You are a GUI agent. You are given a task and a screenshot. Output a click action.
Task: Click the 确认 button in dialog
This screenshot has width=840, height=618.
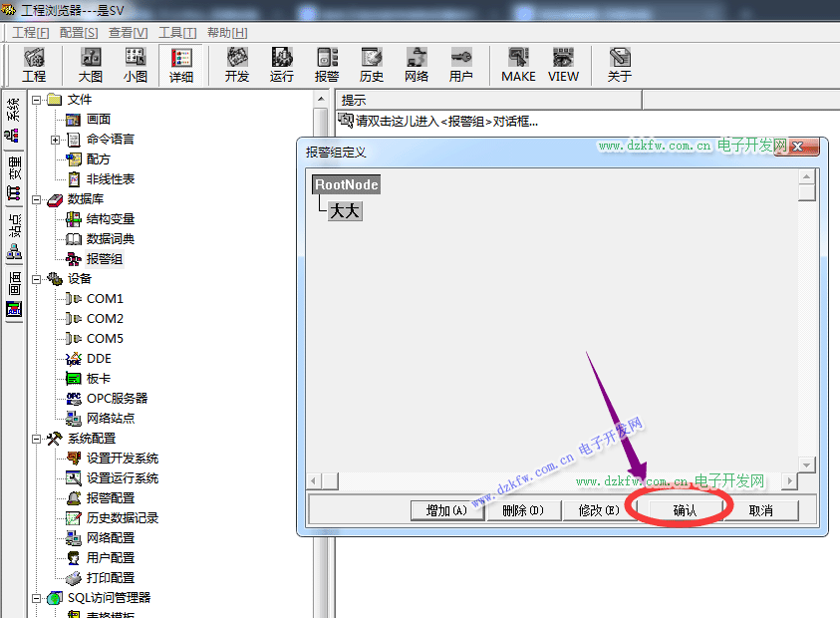tap(685, 510)
